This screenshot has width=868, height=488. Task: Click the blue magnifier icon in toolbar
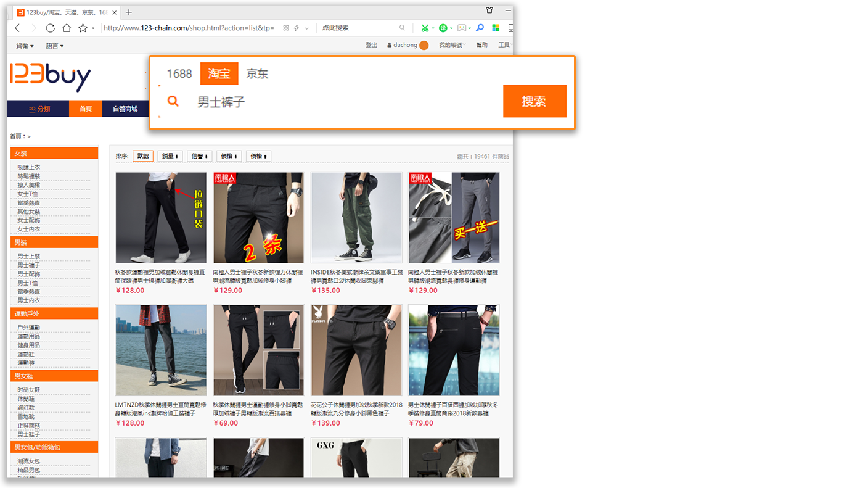480,28
